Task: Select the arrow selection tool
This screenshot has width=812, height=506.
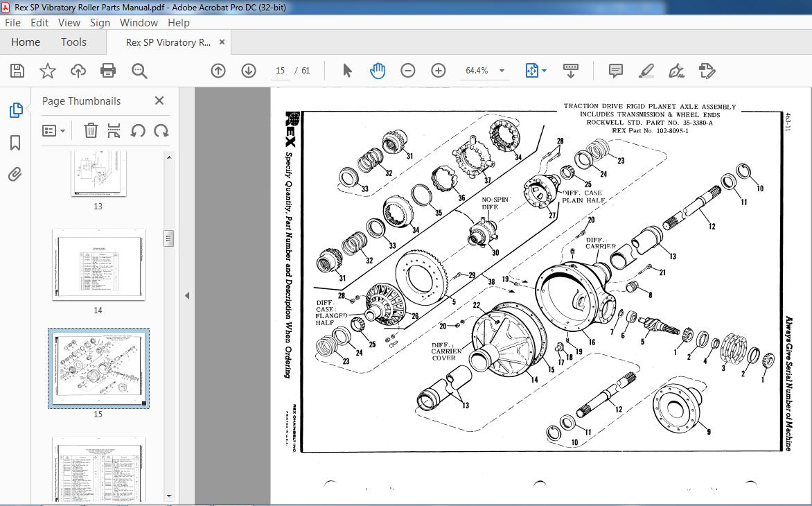Action: [348, 71]
